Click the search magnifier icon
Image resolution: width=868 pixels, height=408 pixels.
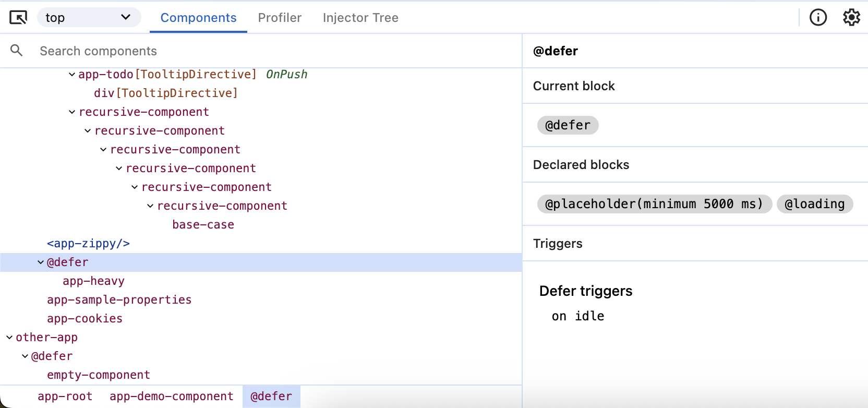point(17,51)
